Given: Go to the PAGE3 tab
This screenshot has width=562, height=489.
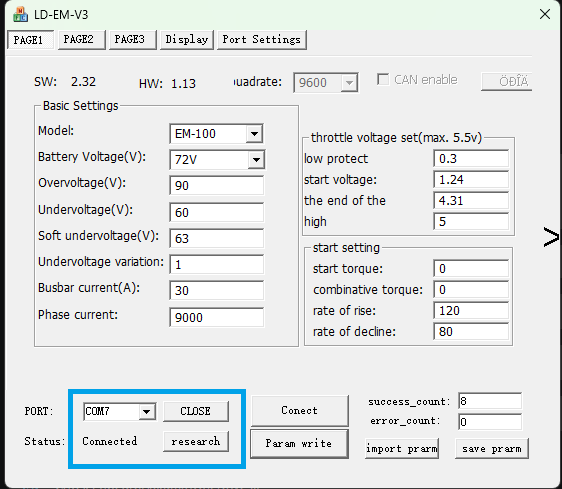Looking at the screenshot, I should (132, 40).
